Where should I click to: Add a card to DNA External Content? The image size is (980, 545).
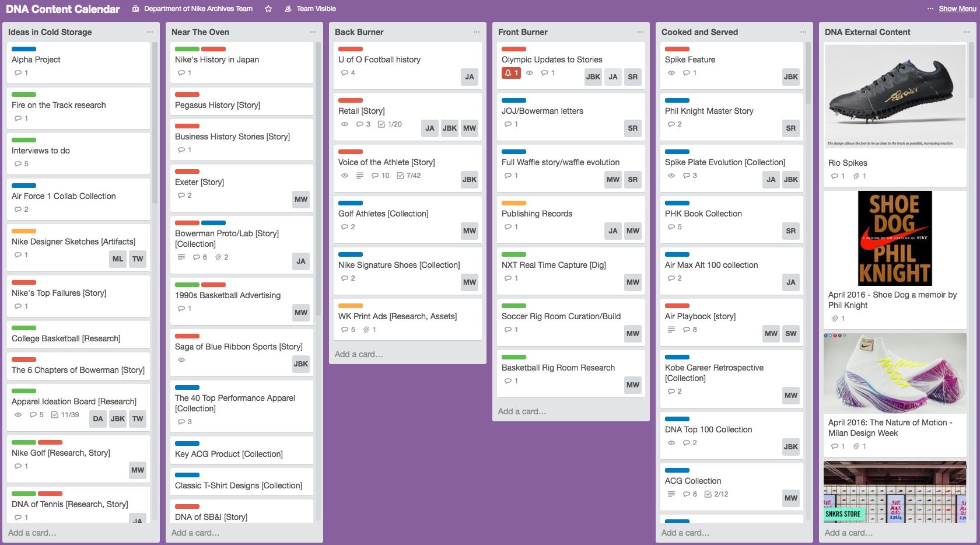point(849,533)
